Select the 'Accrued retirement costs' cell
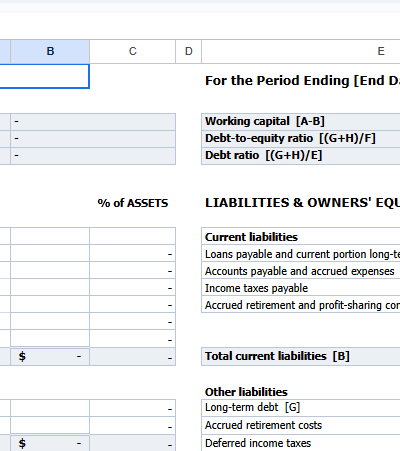The height and width of the screenshot is (451, 400). click(301, 426)
